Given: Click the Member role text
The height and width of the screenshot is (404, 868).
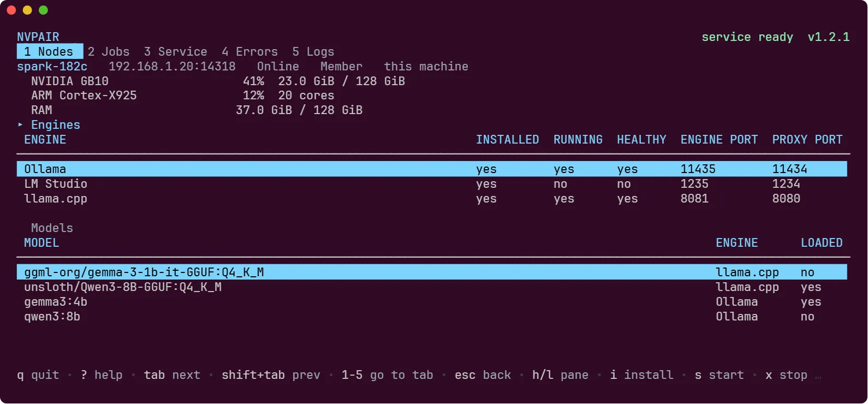Looking at the screenshot, I should pyautogui.click(x=341, y=66).
